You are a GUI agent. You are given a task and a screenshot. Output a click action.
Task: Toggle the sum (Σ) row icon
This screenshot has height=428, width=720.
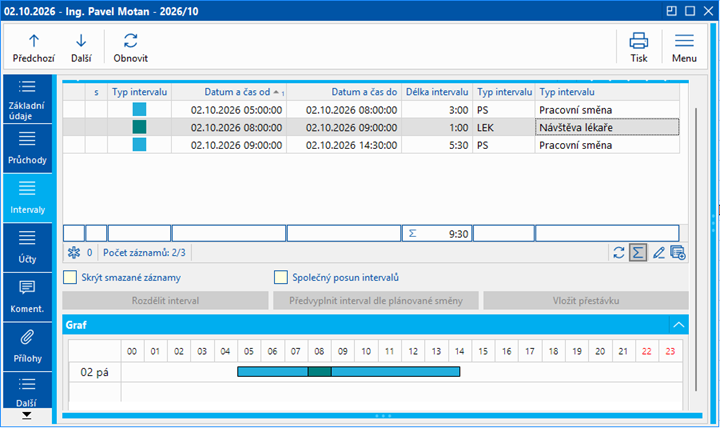click(x=638, y=253)
